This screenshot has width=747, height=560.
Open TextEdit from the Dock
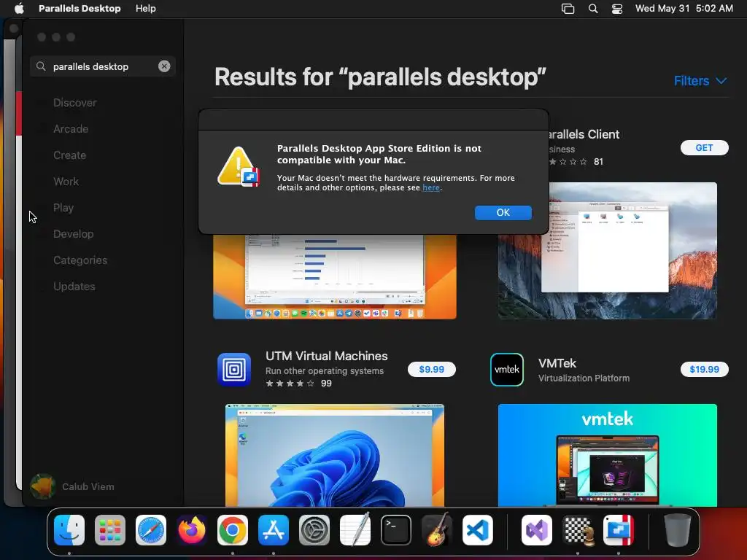(355, 530)
